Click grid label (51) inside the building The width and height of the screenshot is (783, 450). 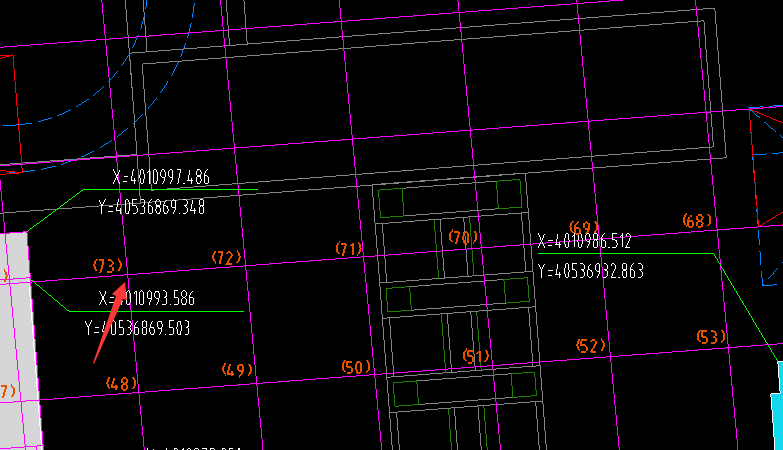[476, 356]
